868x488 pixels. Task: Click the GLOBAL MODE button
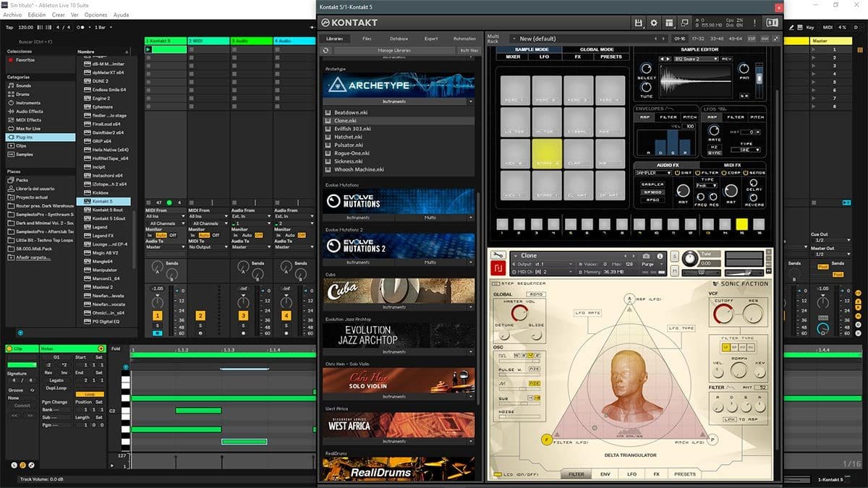[x=597, y=49]
